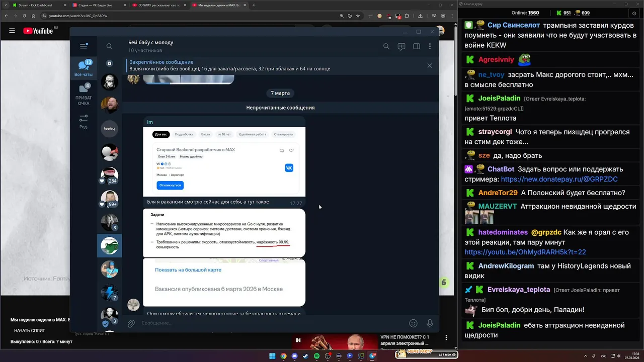Click username 'AndrewKilogram' in stream chat
This screenshot has width=644, height=362.
[x=506, y=266]
